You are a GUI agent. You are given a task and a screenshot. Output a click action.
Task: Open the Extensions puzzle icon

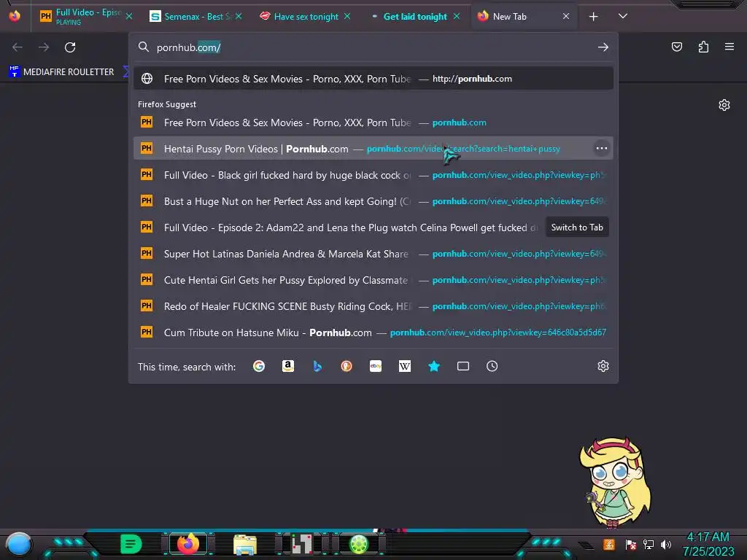click(703, 47)
